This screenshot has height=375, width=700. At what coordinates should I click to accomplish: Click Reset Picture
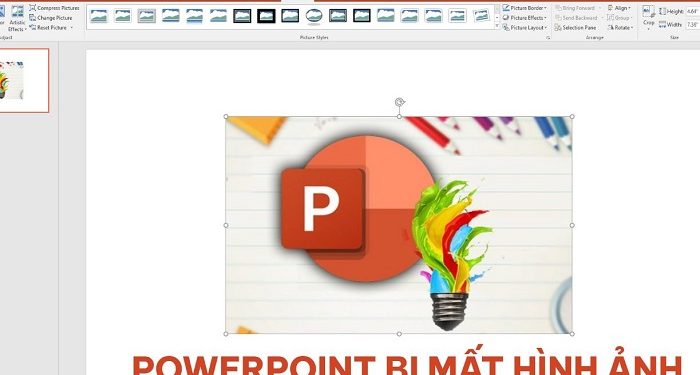point(48,28)
